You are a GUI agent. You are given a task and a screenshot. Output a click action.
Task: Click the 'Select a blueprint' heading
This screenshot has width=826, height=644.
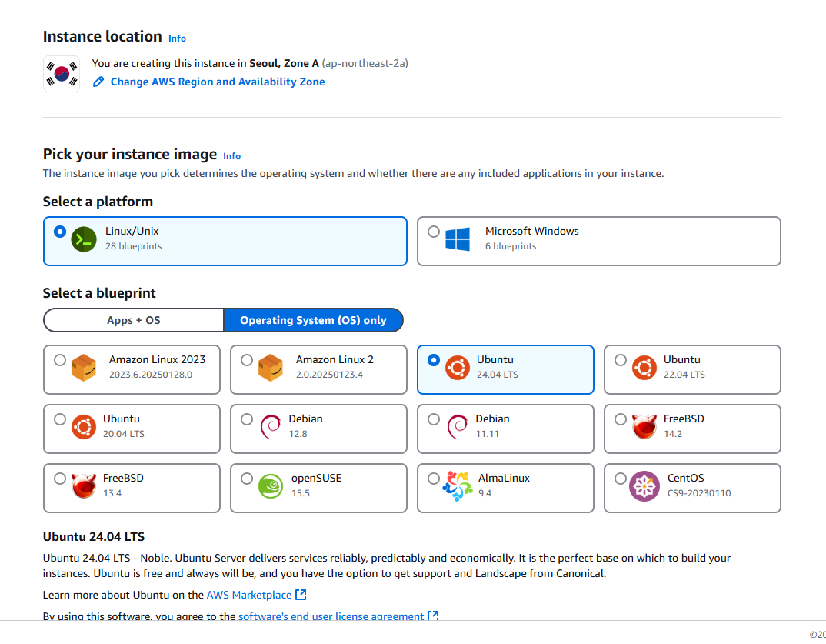point(99,293)
